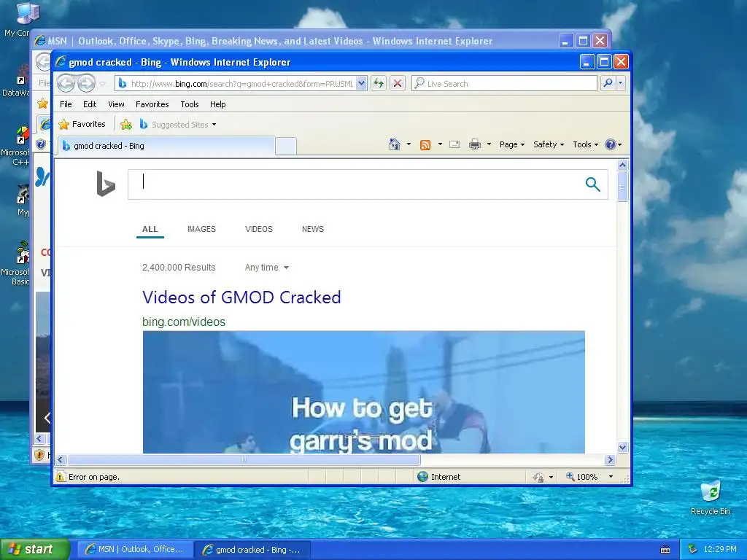Click the Read Mail icon
The height and width of the screenshot is (560, 747).
[x=454, y=144]
